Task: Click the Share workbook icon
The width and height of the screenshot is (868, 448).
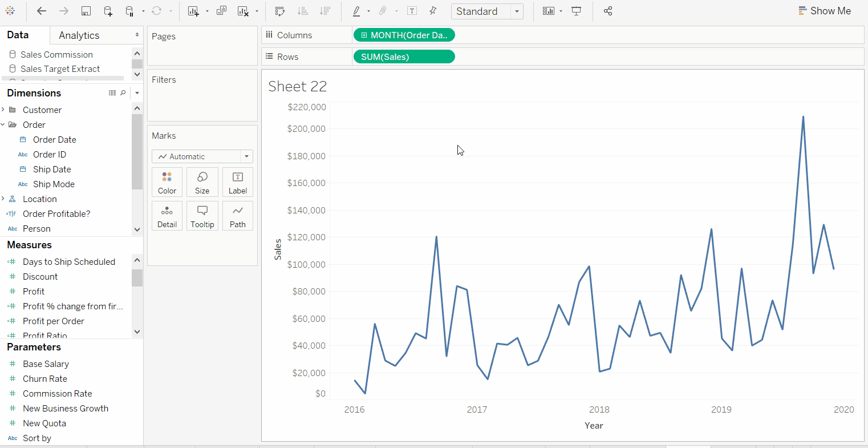Action: click(x=608, y=11)
